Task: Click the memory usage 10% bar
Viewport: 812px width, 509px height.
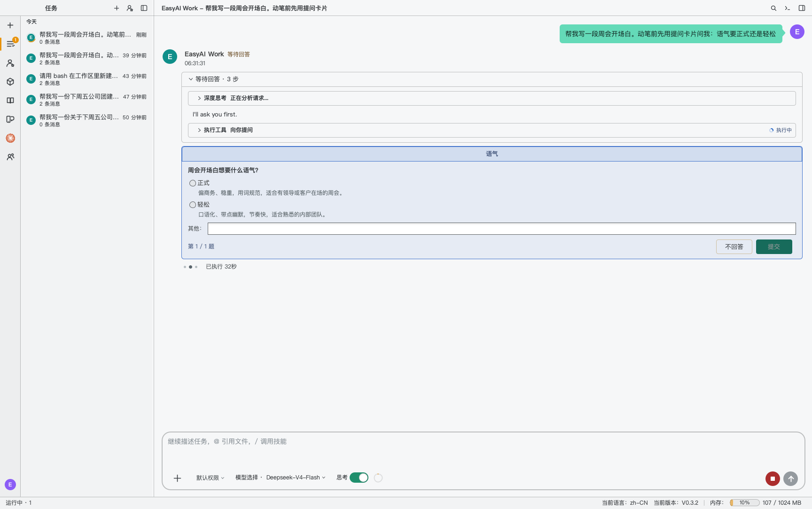Action: (744, 502)
